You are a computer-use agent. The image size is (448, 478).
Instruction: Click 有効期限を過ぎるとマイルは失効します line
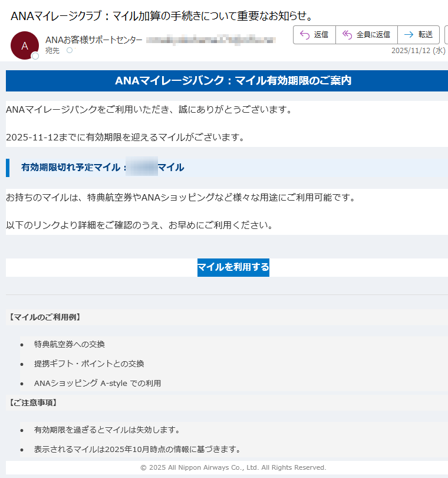[x=107, y=430]
